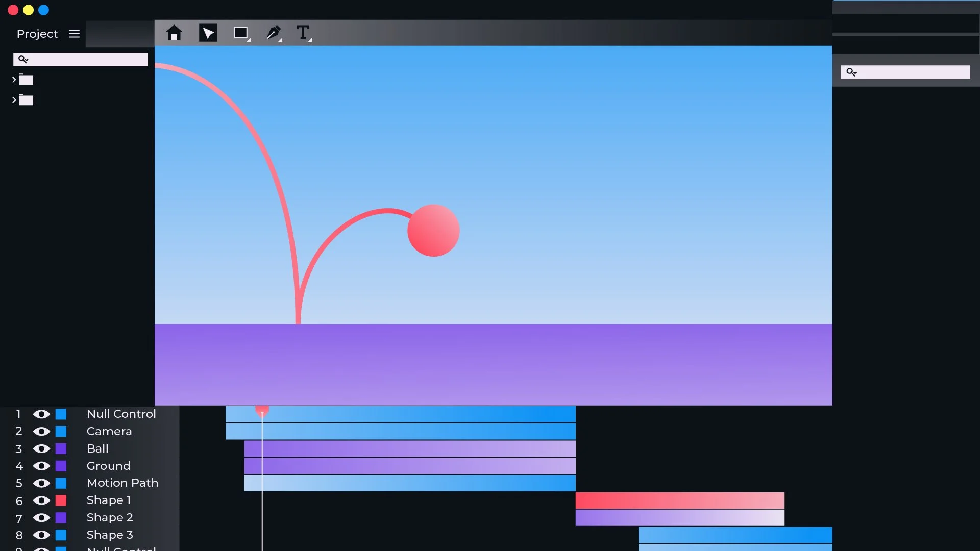This screenshot has width=980, height=551.
Task: Open the Project panel hamburger menu
Action: (75, 34)
